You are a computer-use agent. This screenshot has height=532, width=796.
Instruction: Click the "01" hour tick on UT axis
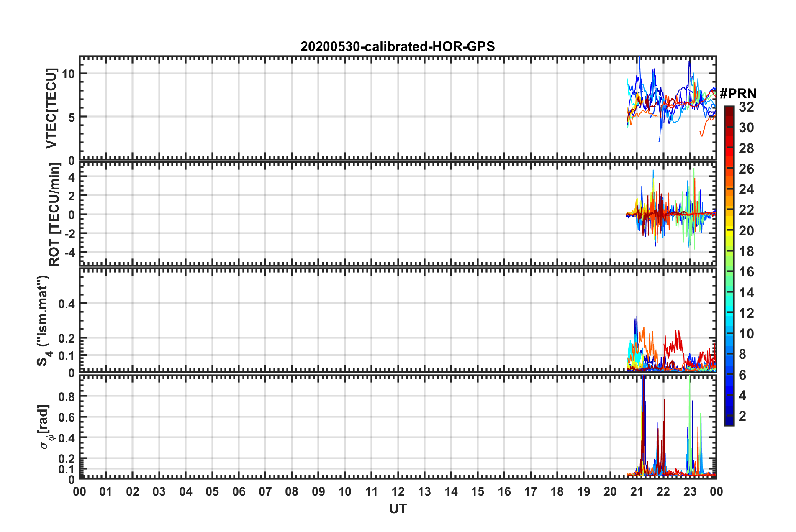pos(106,491)
